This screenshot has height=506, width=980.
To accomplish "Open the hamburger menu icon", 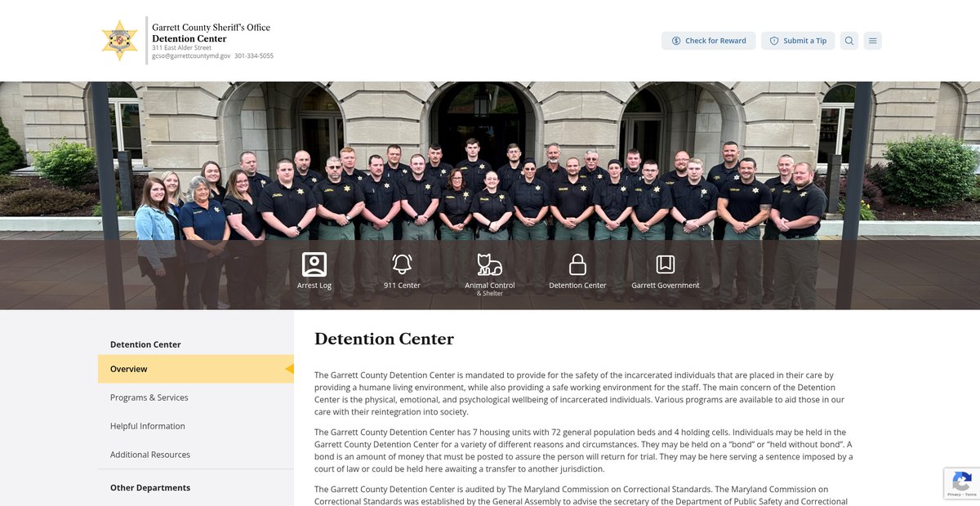I will (873, 41).
